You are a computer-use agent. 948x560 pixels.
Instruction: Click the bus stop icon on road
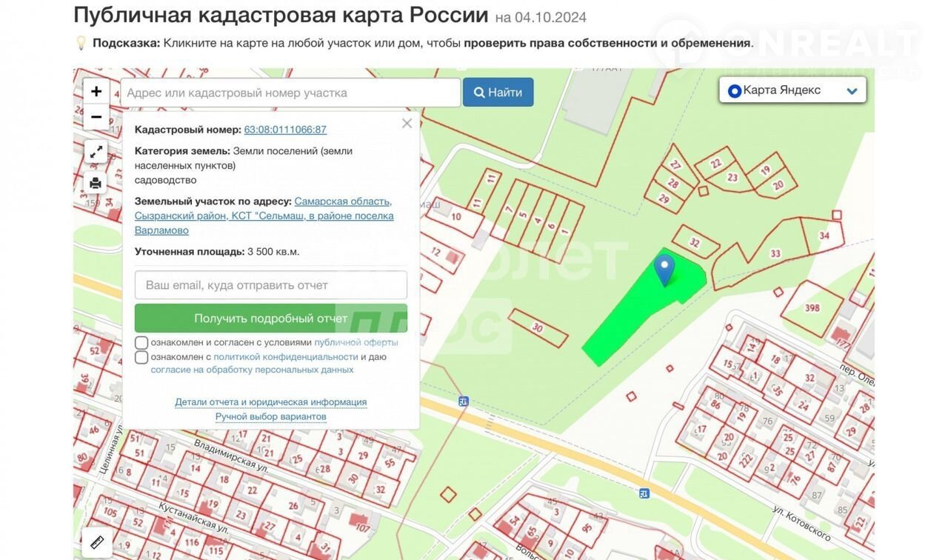tap(464, 401)
